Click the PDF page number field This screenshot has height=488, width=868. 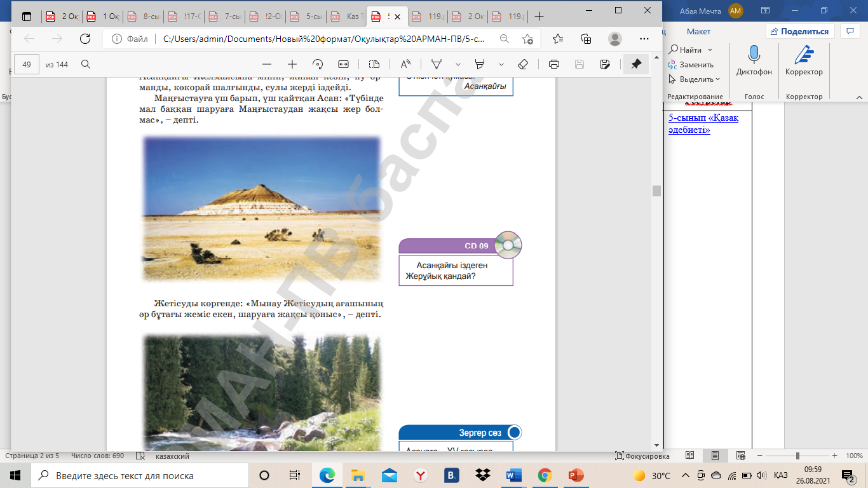tap(27, 64)
